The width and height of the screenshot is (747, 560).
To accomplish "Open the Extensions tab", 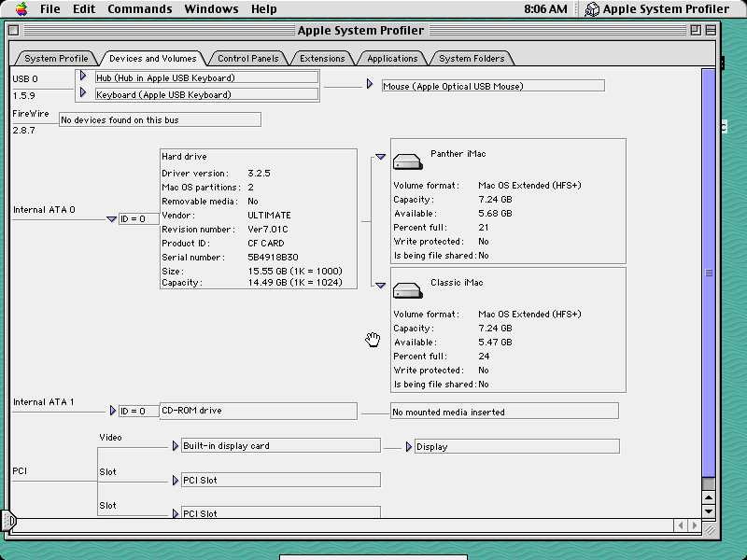I will coord(322,59).
